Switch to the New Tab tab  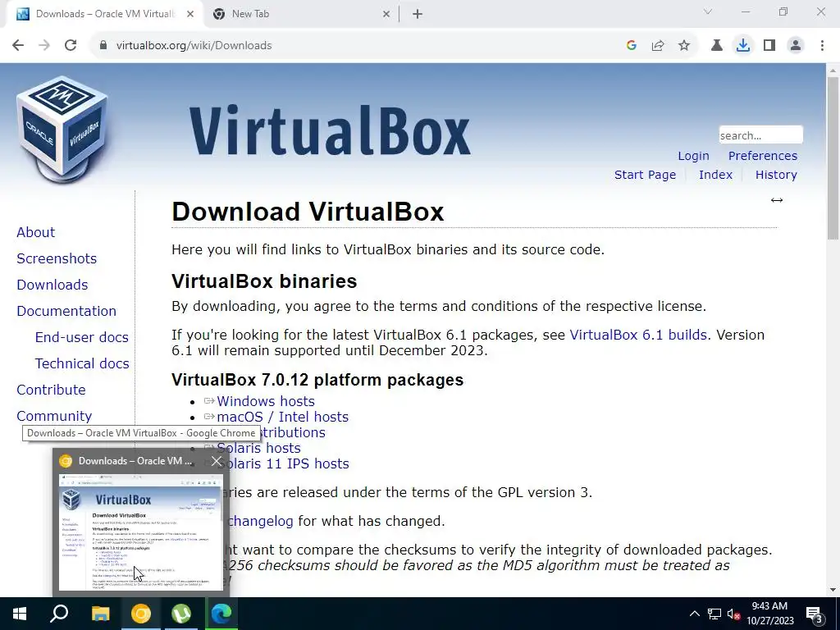pyautogui.click(x=301, y=15)
